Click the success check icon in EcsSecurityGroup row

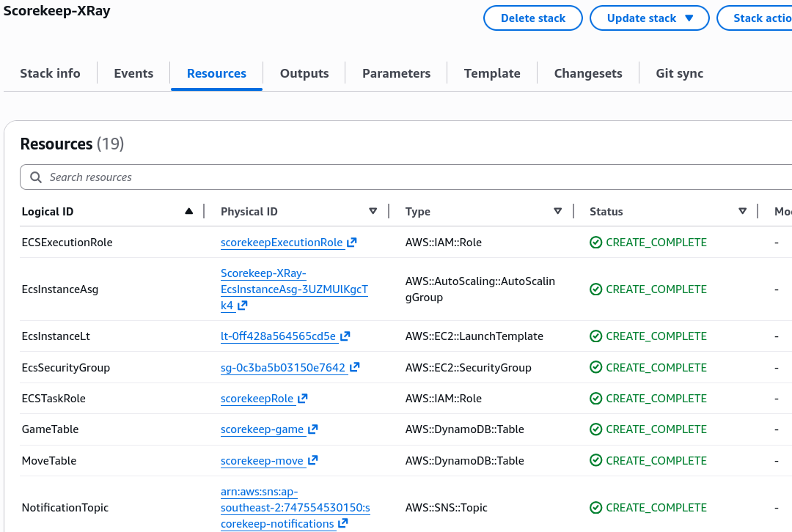[596, 367]
